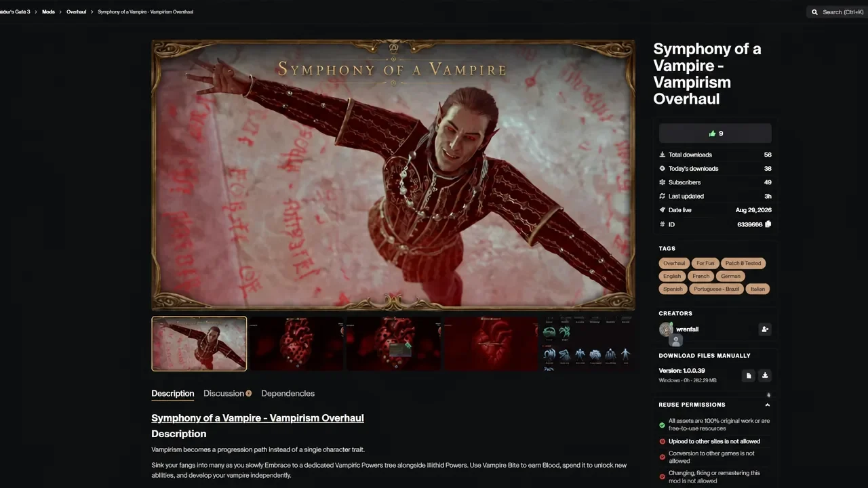Open the Overhaul breadcrumb link
This screenshot has width=868, height=488.
click(x=76, y=12)
